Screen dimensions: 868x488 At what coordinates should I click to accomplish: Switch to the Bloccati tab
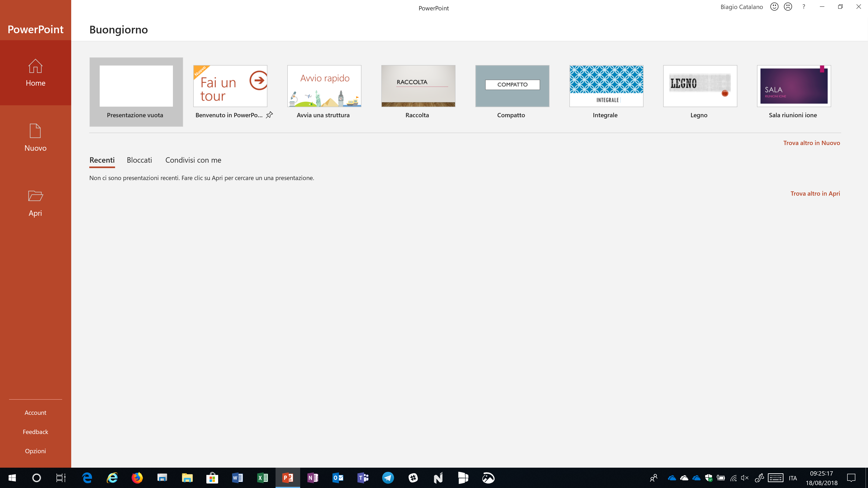[139, 160]
